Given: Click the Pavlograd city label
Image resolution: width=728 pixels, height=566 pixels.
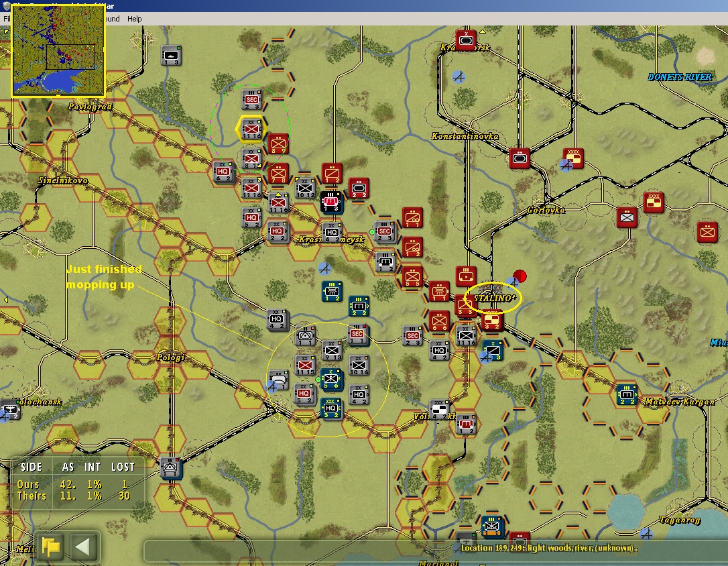Looking at the screenshot, I should tap(90, 107).
